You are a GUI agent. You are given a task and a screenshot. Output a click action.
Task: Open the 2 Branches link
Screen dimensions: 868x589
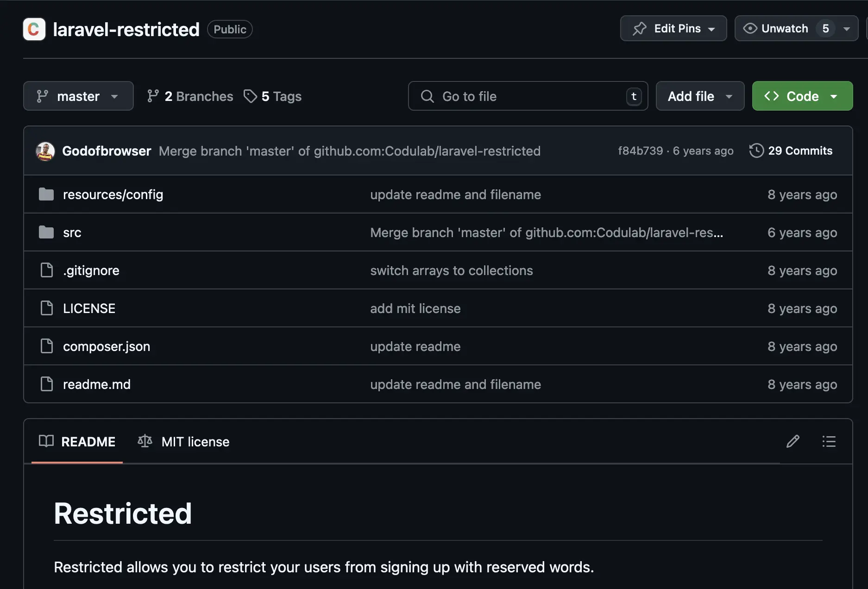coord(190,96)
